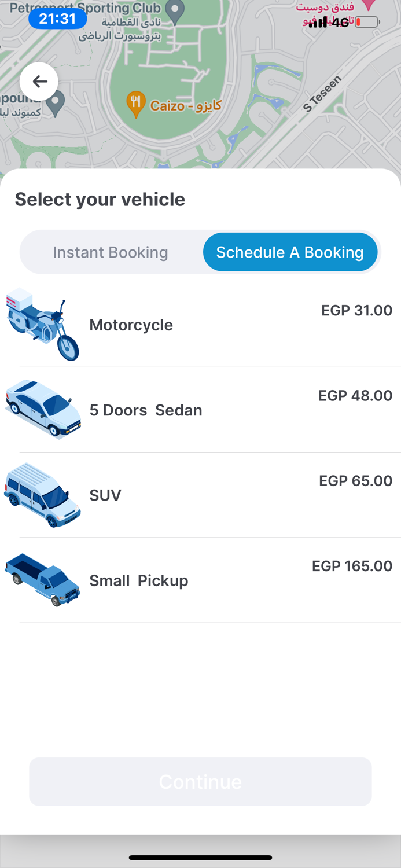The image size is (401, 868).
Task: Tap the 5 Doors Sedan label
Action: coord(146,410)
